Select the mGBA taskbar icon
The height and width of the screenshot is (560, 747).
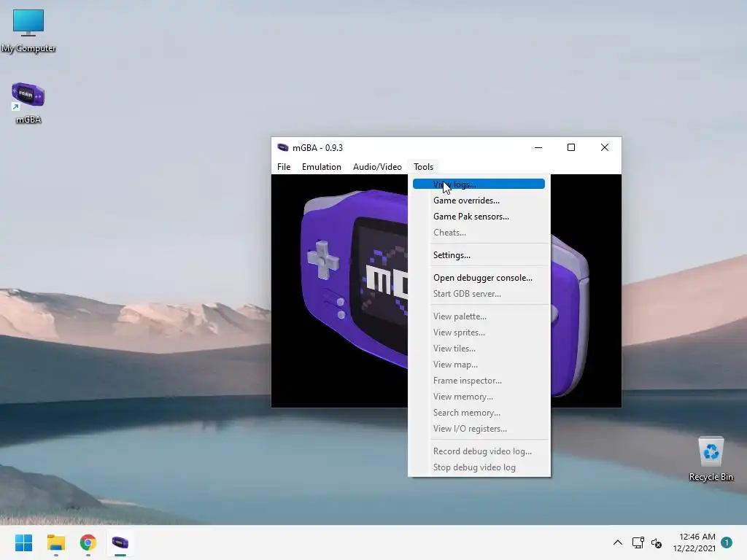coord(120,542)
